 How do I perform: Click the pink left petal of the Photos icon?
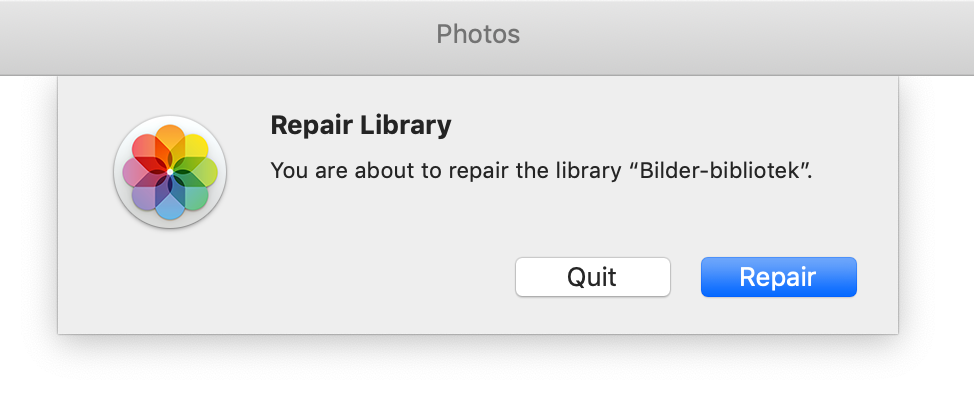(138, 172)
